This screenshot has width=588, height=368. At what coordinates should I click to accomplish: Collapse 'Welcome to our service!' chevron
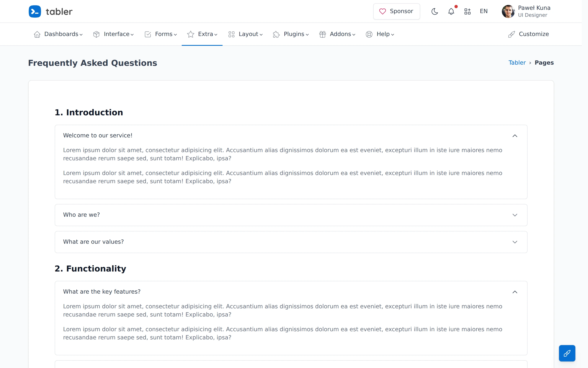coord(515,136)
